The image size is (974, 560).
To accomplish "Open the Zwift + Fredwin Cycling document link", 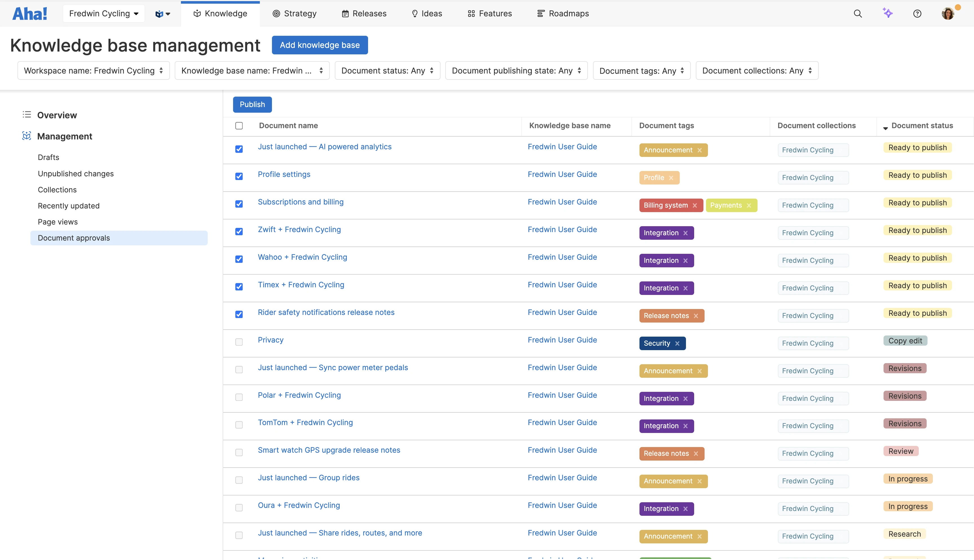I will tap(299, 230).
